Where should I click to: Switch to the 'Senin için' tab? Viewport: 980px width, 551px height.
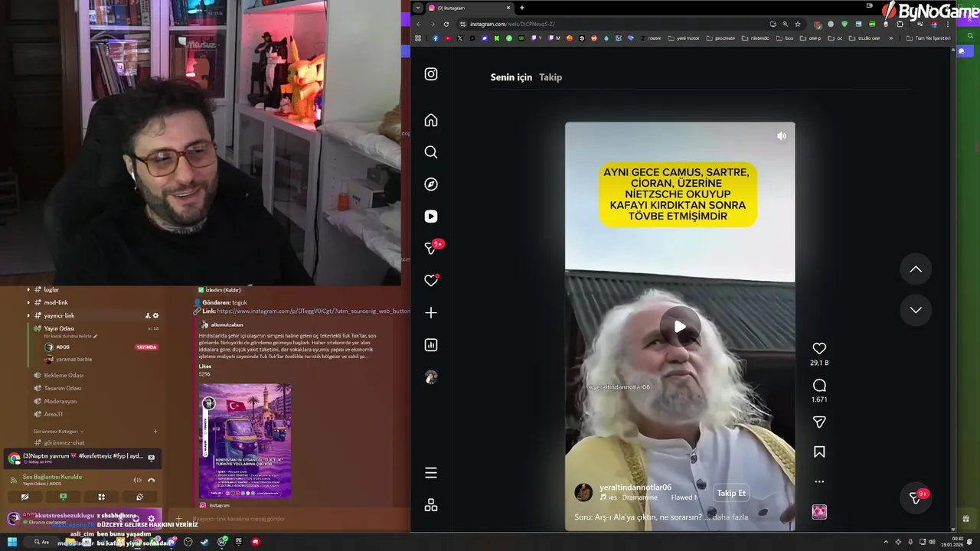pos(511,77)
